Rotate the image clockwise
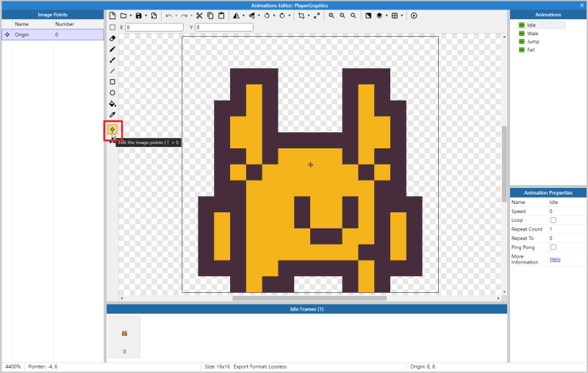 [x=282, y=15]
